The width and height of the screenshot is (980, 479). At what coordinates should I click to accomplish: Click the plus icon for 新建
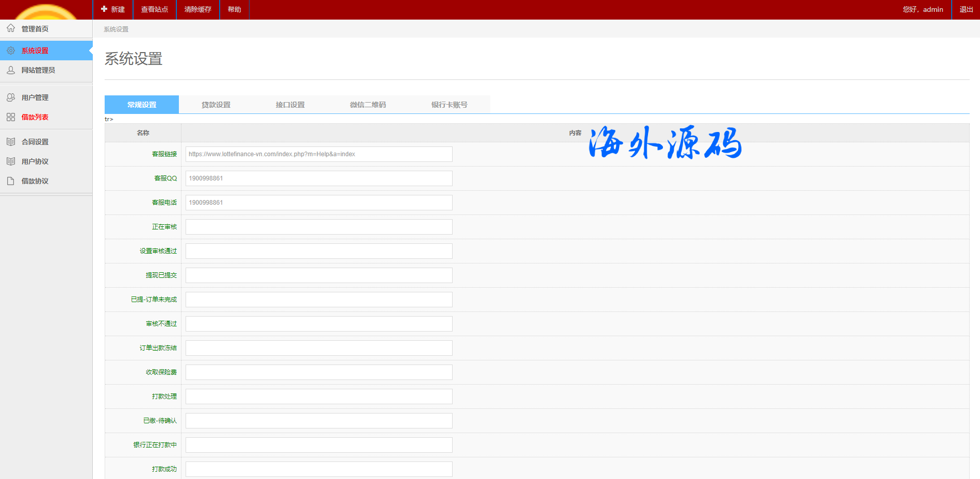[104, 9]
